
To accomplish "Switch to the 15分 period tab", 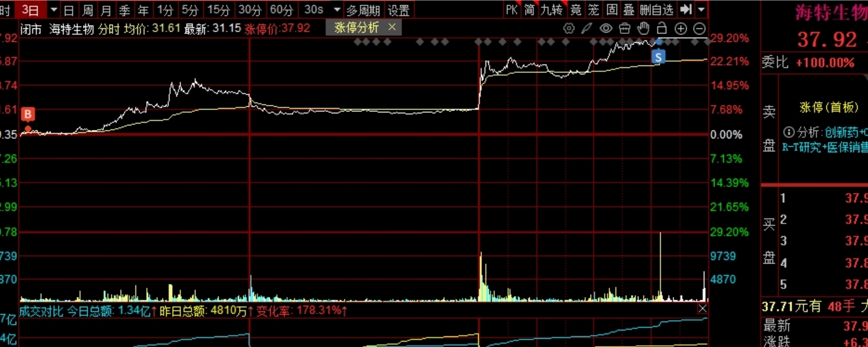I will (x=219, y=10).
